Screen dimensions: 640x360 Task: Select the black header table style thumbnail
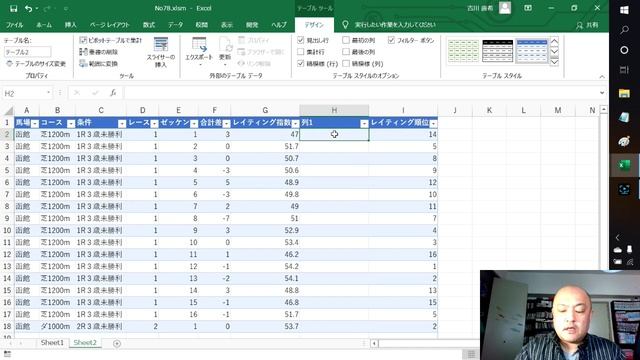pyautogui.click(x=497, y=51)
